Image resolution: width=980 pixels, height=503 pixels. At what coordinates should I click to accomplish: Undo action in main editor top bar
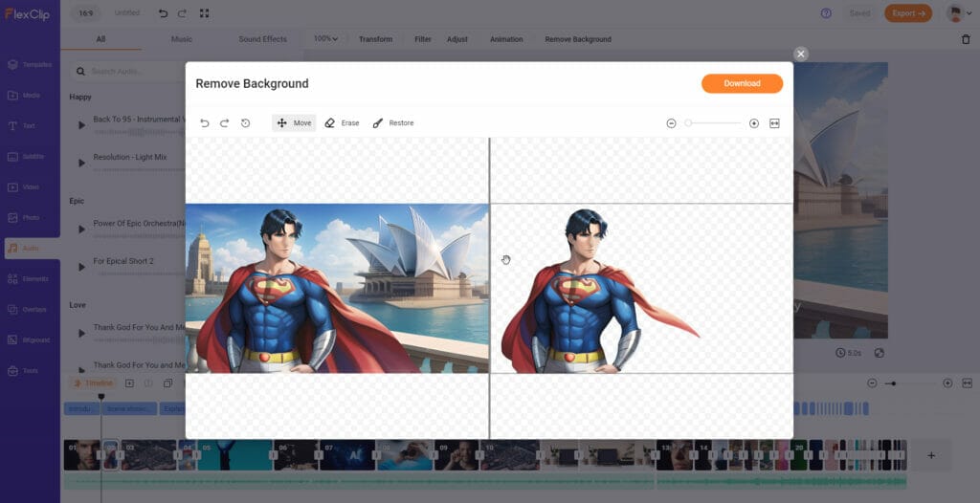click(x=163, y=13)
